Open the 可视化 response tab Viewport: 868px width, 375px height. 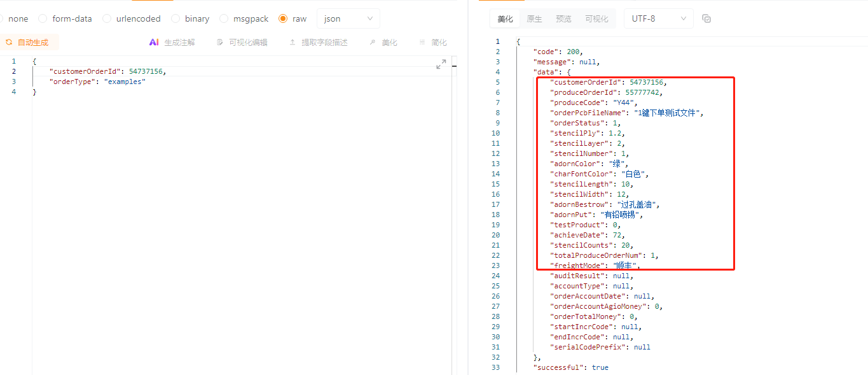tap(596, 19)
